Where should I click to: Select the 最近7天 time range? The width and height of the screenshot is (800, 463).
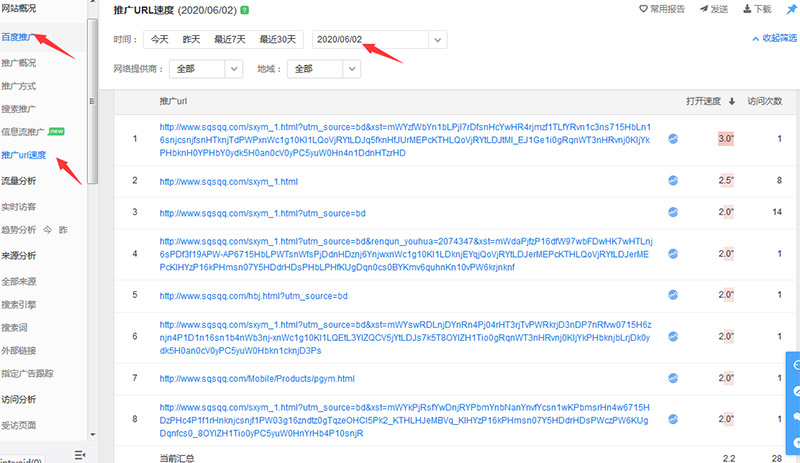pos(228,39)
